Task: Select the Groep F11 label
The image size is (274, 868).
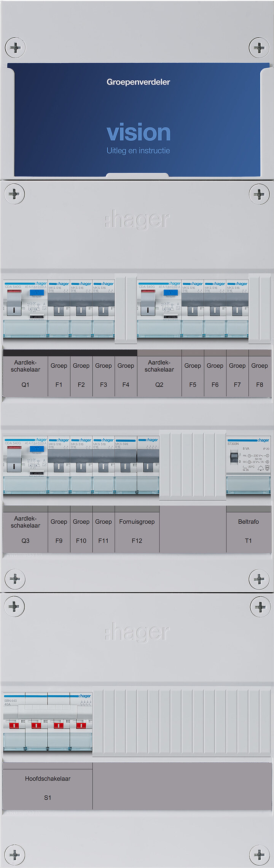Action: pyautogui.click(x=104, y=529)
